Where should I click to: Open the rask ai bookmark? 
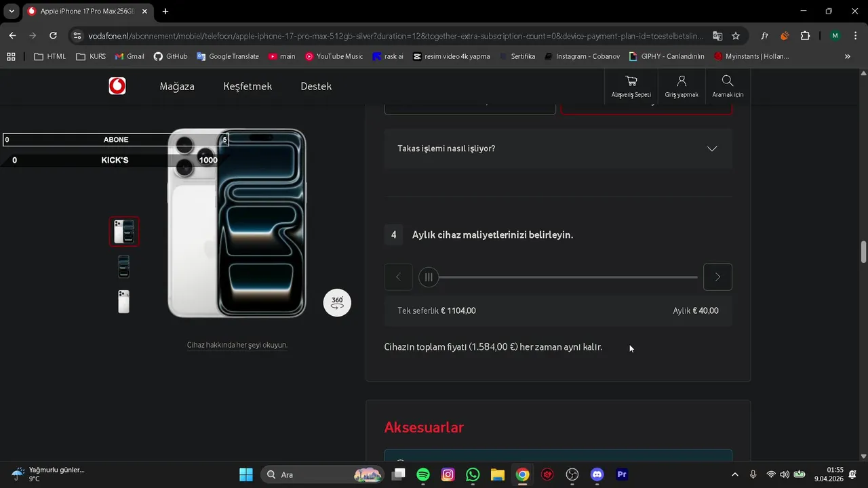(x=388, y=56)
